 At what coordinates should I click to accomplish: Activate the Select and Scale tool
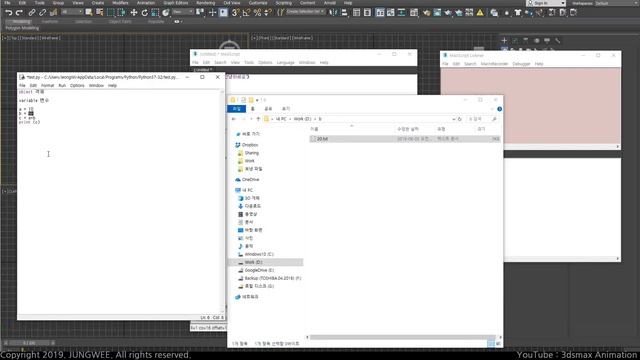(x=155, y=13)
